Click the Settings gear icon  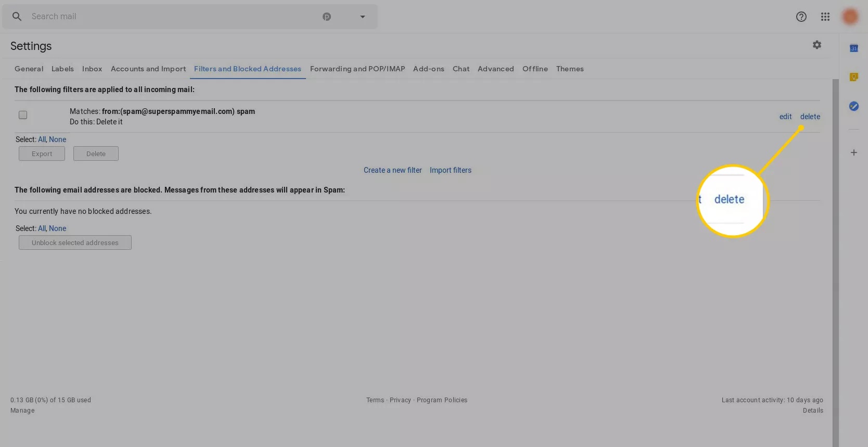[x=816, y=45]
